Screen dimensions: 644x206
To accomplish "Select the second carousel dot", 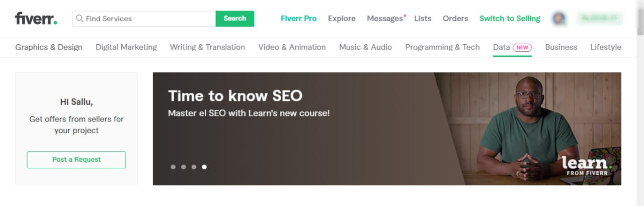I will pyautogui.click(x=184, y=167).
